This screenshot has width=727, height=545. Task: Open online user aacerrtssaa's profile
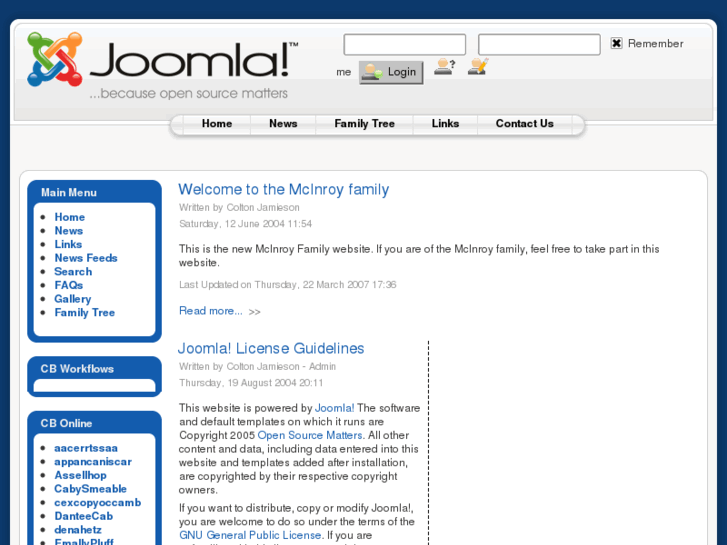86,448
